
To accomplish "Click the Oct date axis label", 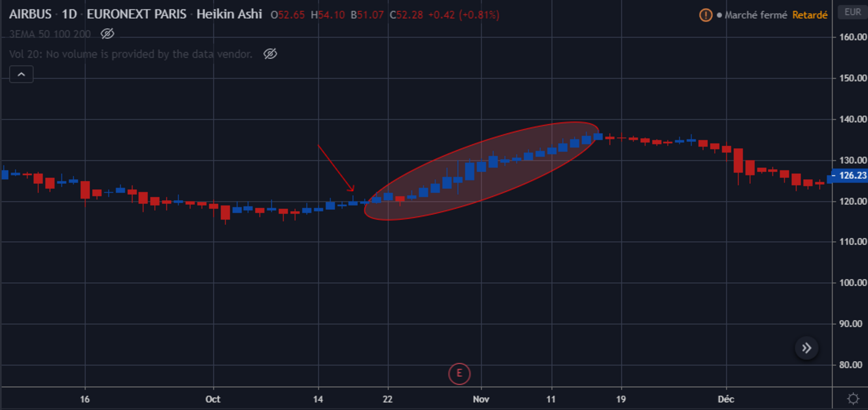I will [x=213, y=399].
